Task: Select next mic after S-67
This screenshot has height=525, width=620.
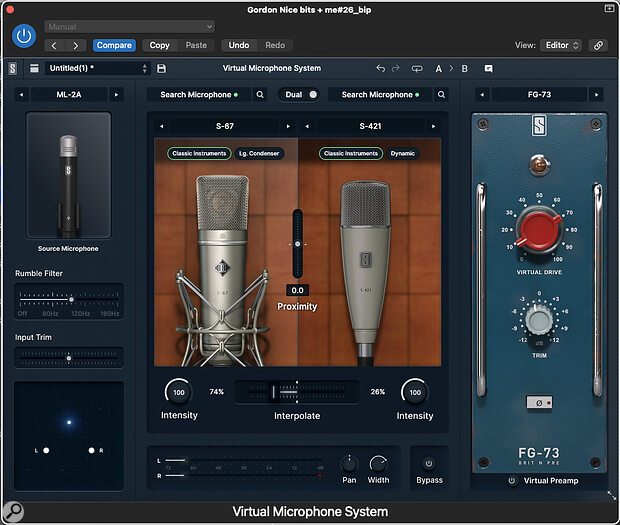Action: 288,127
